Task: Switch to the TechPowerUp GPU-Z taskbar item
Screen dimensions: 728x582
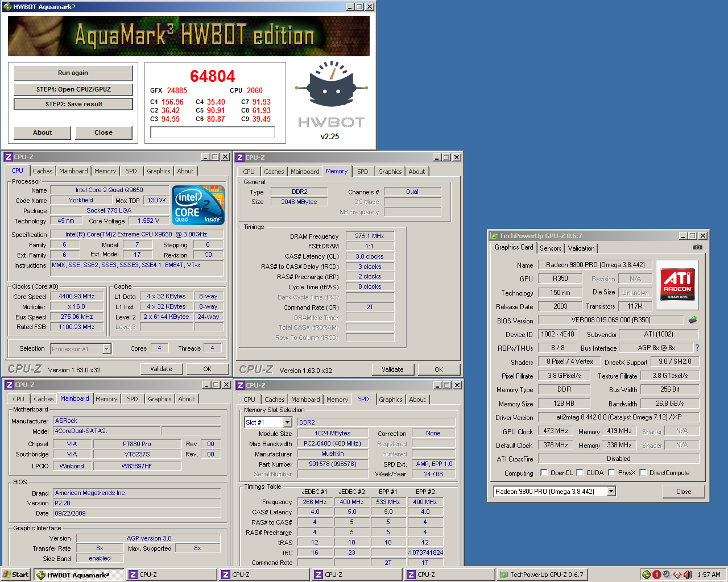Action: click(x=541, y=575)
